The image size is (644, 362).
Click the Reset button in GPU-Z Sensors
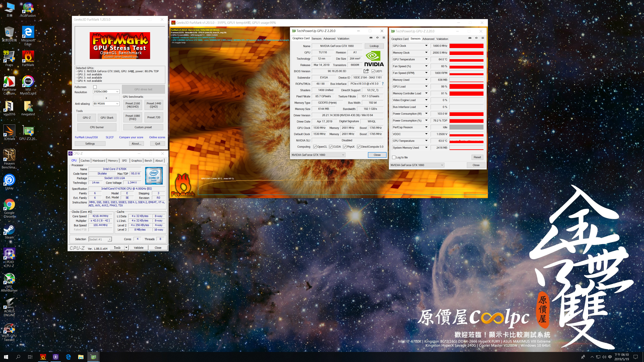pyautogui.click(x=477, y=157)
